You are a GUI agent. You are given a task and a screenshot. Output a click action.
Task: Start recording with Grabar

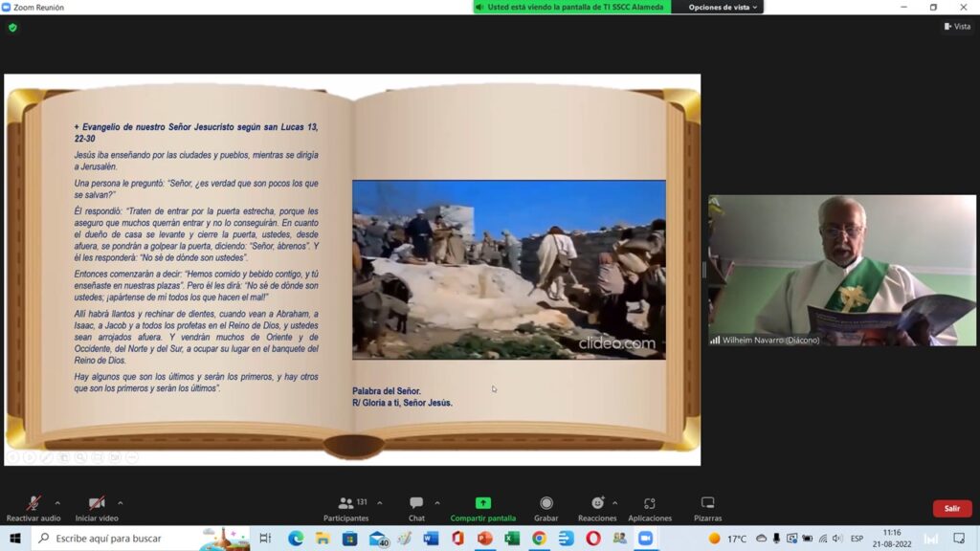click(546, 509)
